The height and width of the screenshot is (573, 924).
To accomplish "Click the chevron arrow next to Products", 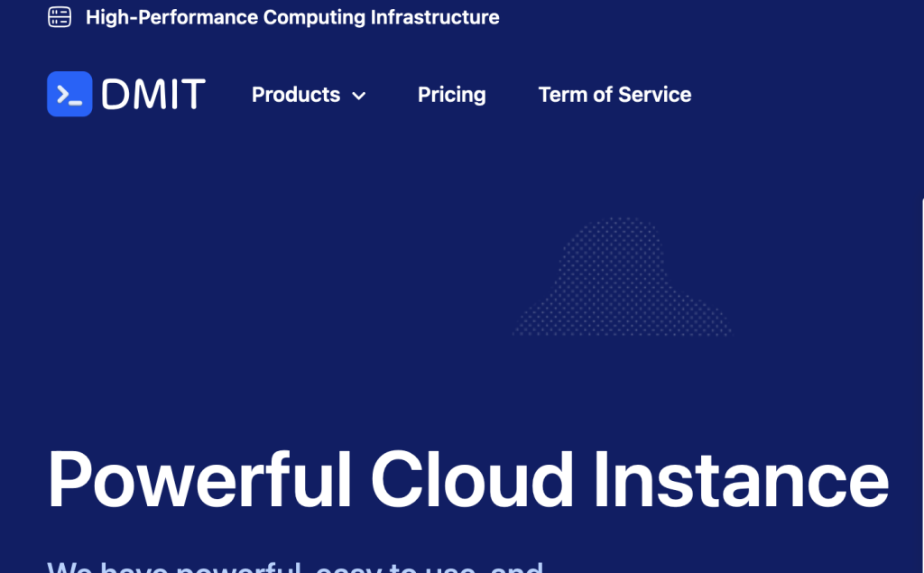I will [359, 96].
